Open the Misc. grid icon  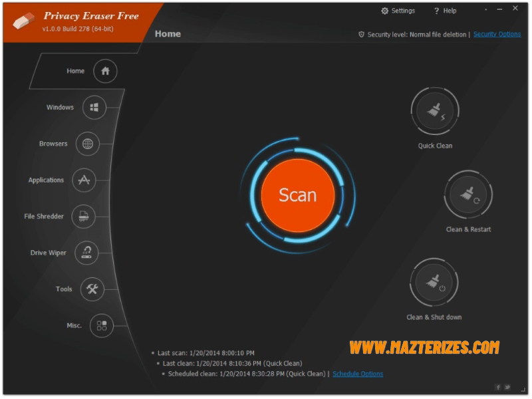pyautogui.click(x=102, y=326)
